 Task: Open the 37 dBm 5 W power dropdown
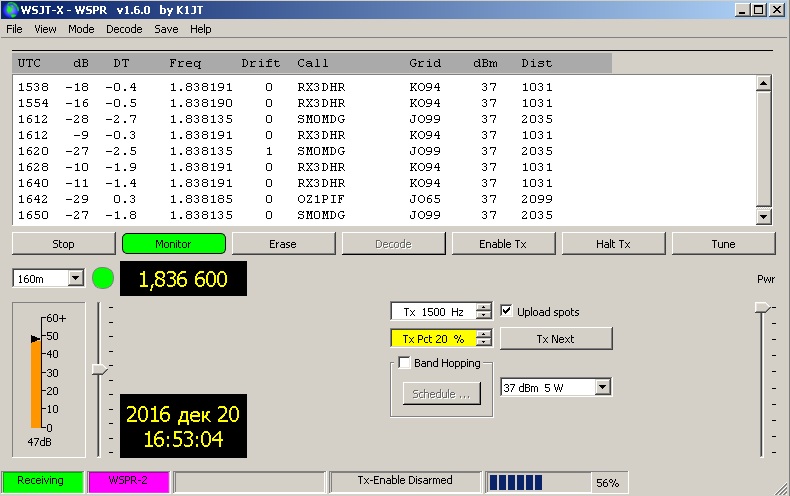point(603,387)
